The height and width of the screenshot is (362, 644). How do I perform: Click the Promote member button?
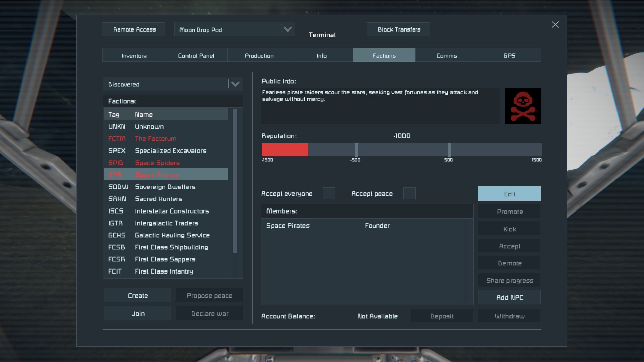point(509,211)
